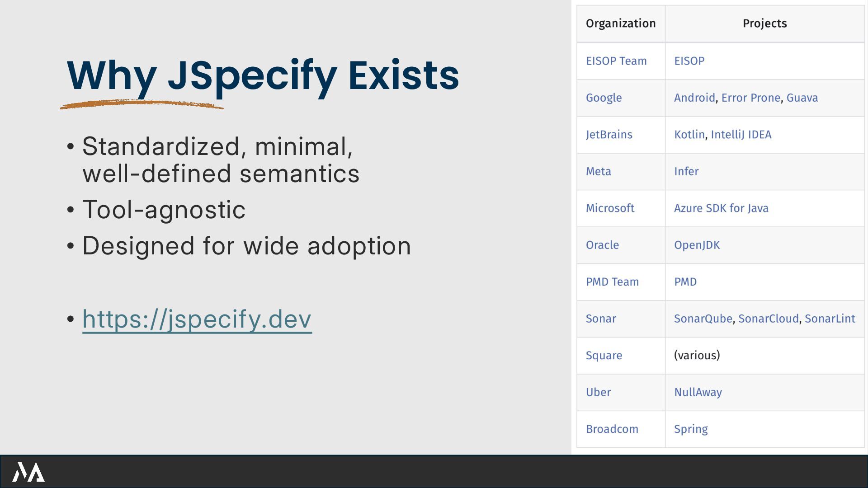Click the logo icon in bottom bar
Viewport: 868px width, 488px height.
(x=28, y=472)
